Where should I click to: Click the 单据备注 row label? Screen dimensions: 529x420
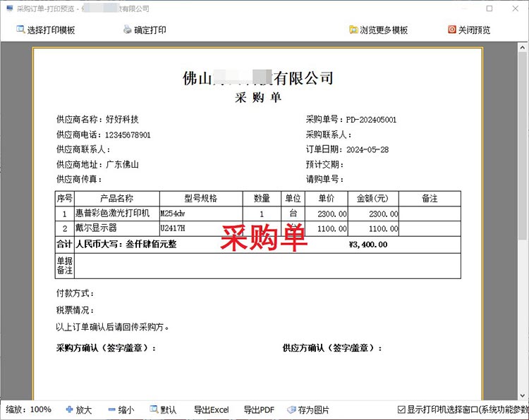(64, 266)
